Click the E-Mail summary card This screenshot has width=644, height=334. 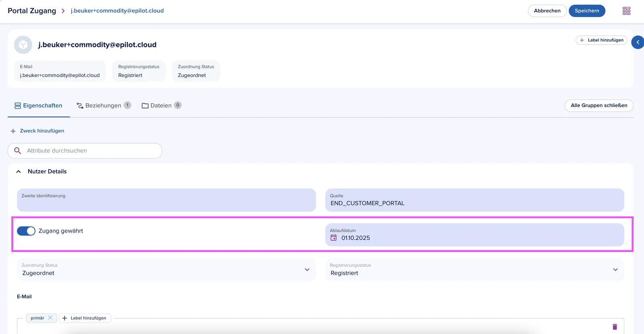60,71
